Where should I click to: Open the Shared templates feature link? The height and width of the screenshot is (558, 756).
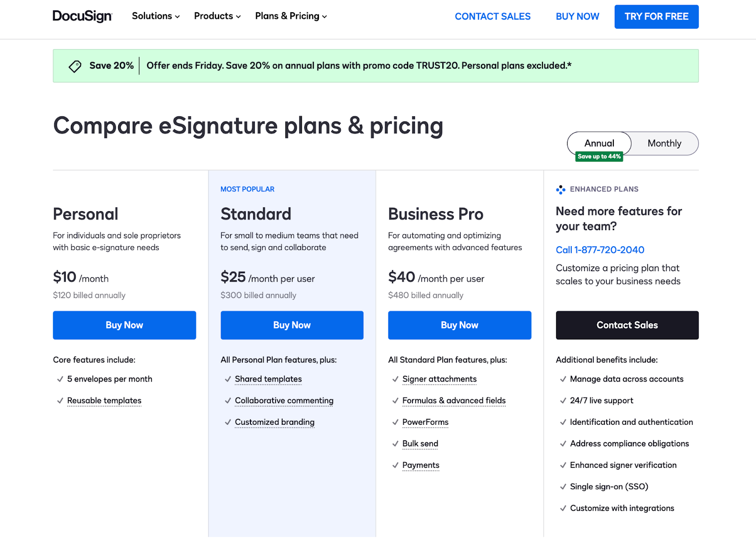click(268, 379)
